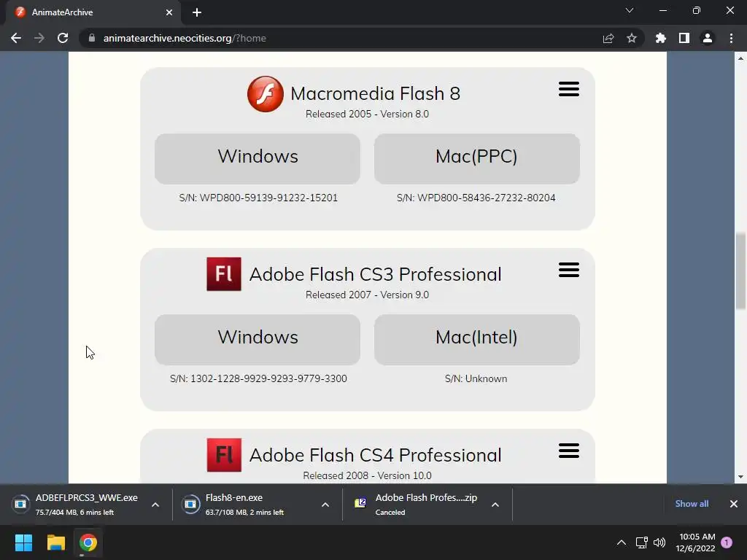747x560 pixels.
Task: Click the Chrome taskbar icon
Action: pyautogui.click(x=88, y=542)
